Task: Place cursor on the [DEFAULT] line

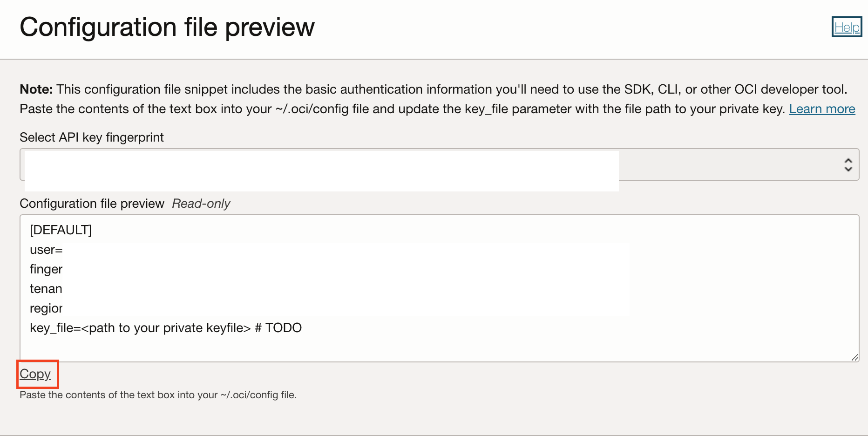Action: (61, 230)
